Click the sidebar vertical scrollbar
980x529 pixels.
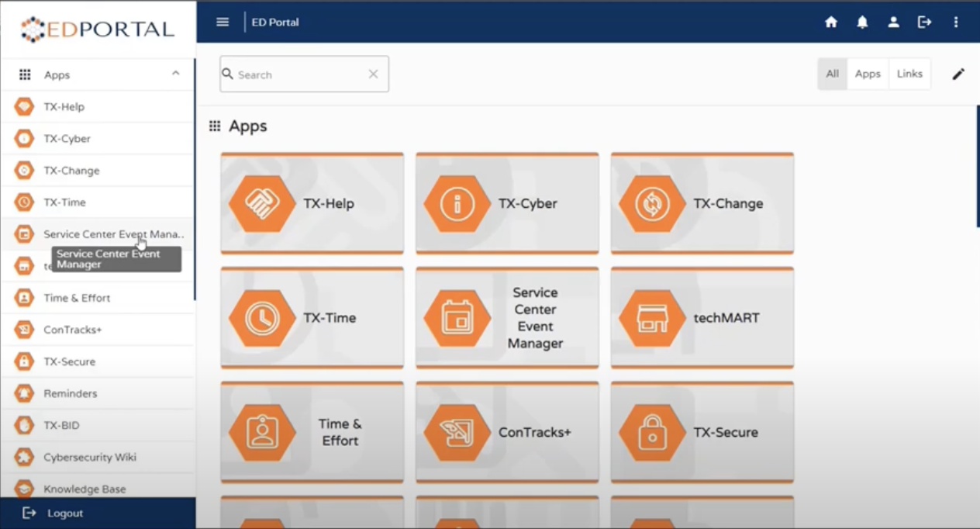pyautogui.click(x=194, y=180)
